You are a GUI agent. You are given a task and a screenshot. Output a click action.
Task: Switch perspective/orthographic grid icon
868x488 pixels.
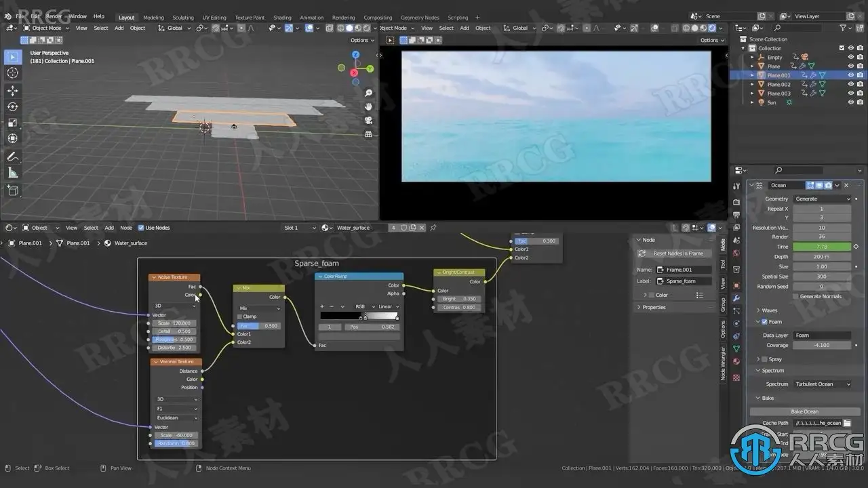pos(368,134)
